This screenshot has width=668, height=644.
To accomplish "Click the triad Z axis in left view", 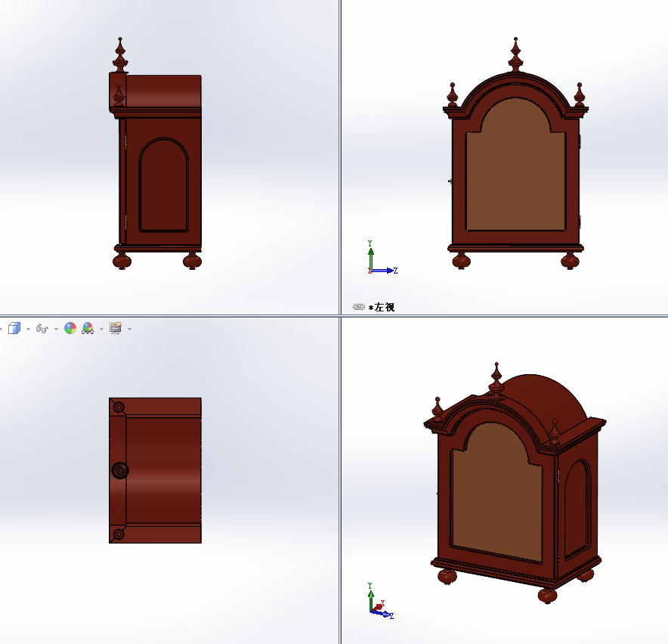I will pos(385,271).
